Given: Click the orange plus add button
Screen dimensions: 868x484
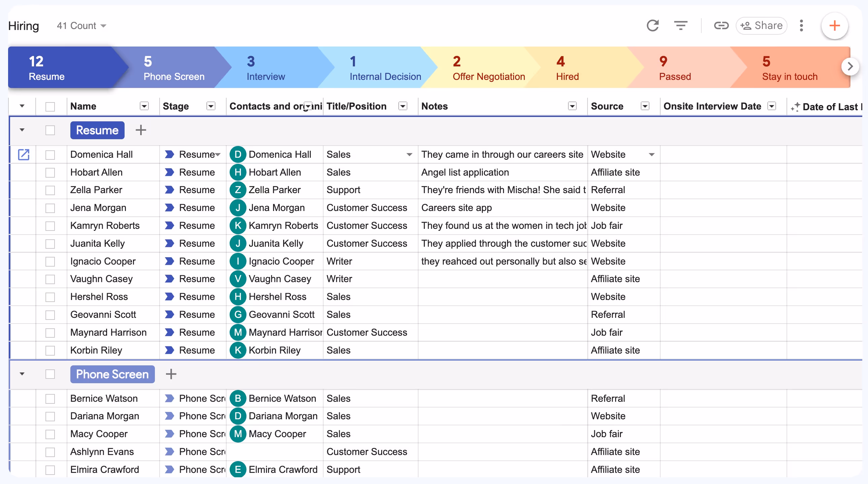Looking at the screenshot, I should (834, 26).
